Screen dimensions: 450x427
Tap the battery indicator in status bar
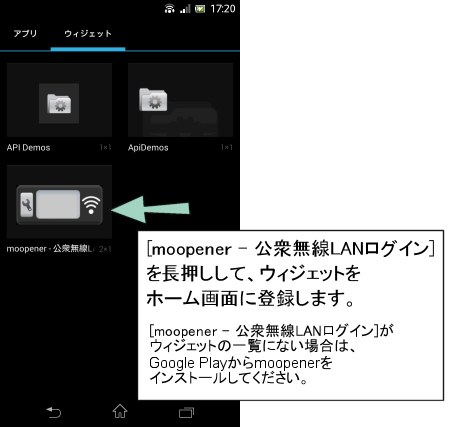(x=200, y=9)
